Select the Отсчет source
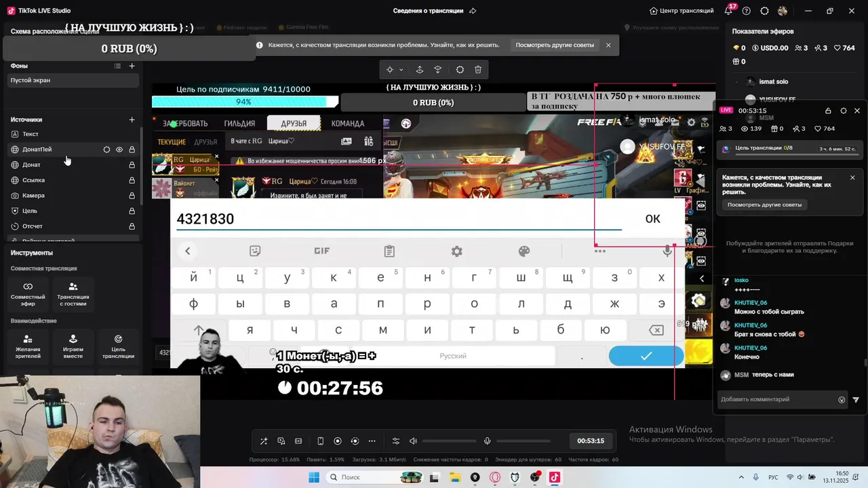Viewport: 868px width, 488px height. coord(73,226)
